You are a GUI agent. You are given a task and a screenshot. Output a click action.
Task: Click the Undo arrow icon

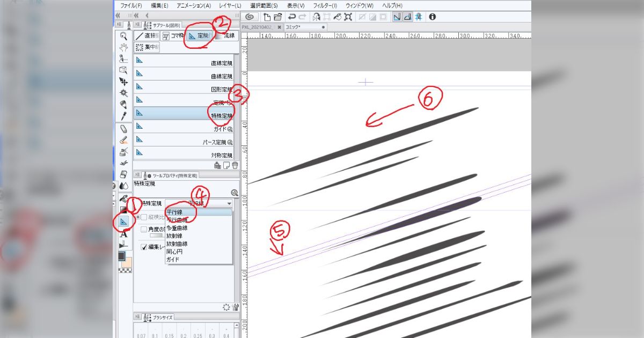coord(292,17)
